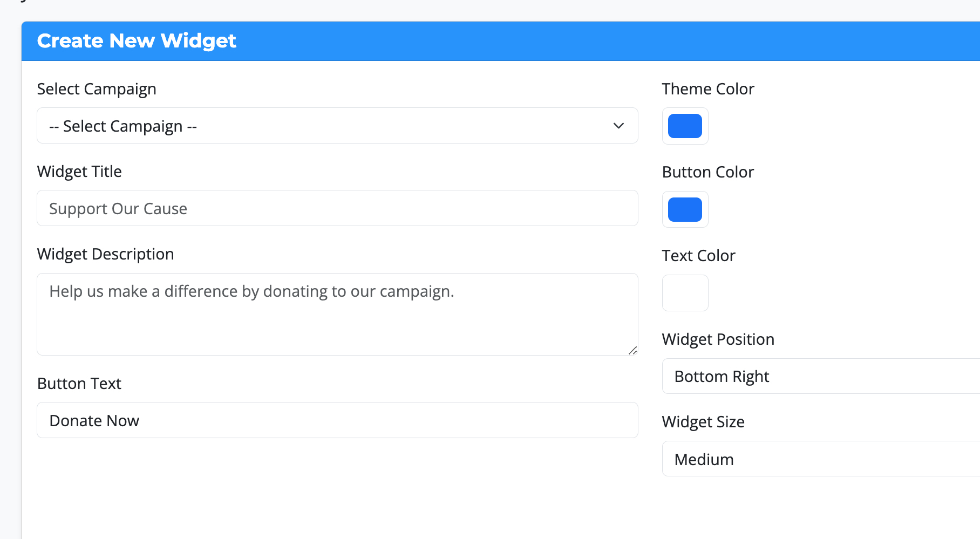
Task: Click the Widget Title label
Action: pos(79,172)
